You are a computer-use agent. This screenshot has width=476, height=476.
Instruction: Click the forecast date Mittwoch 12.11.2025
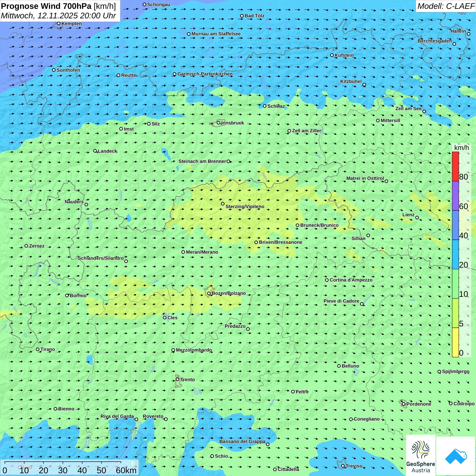point(58,16)
